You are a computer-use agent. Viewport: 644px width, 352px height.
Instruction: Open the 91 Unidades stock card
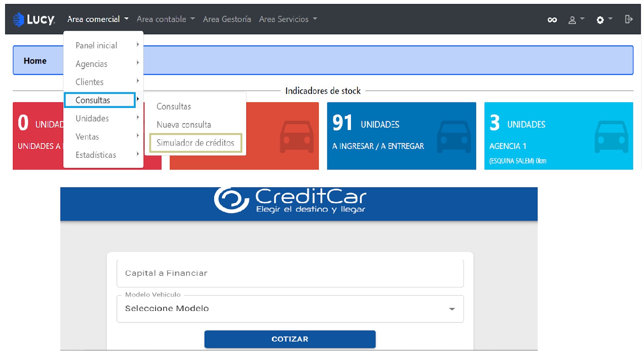(401, 136)
